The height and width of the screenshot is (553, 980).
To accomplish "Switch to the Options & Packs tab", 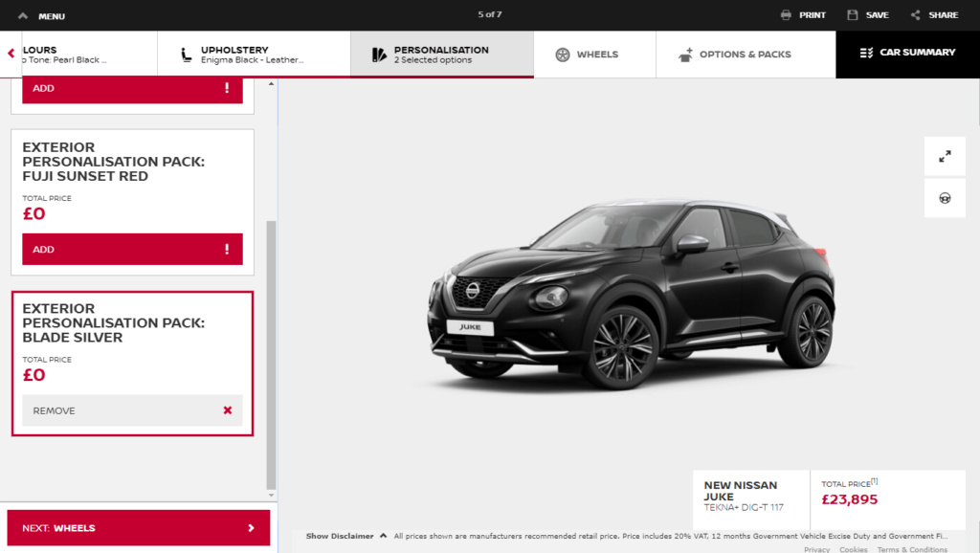I will (746, 55).
